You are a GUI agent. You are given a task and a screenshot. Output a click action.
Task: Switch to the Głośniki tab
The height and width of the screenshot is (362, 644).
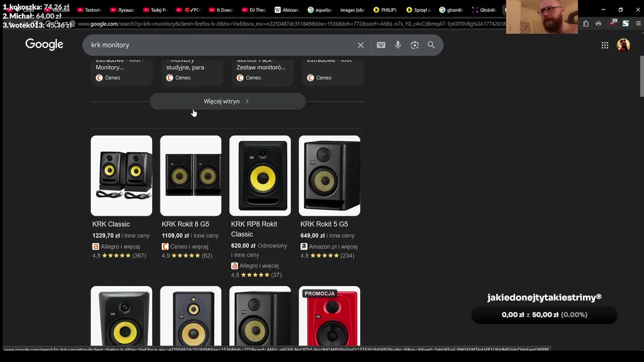tap(484, 10)
